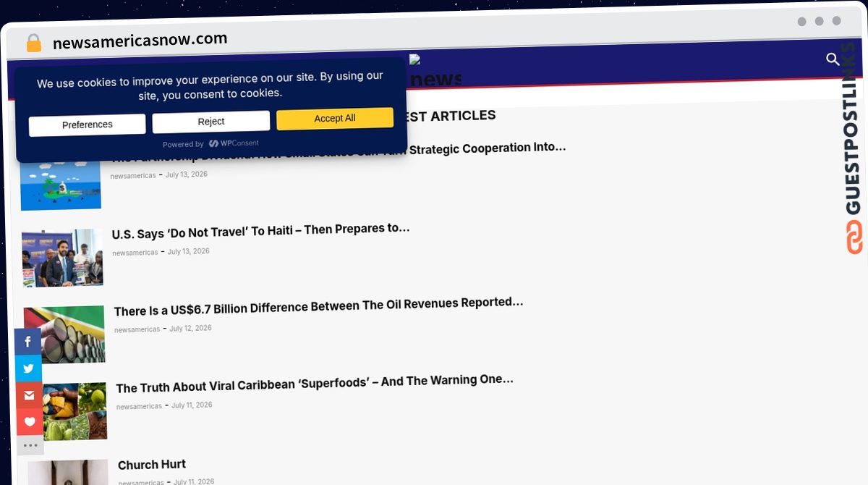Image resolution: width=868 pixels, height=485 pixels.
Task: Click the heart favorite share icon
Action: pyautogui.click(x=30, y=422)
